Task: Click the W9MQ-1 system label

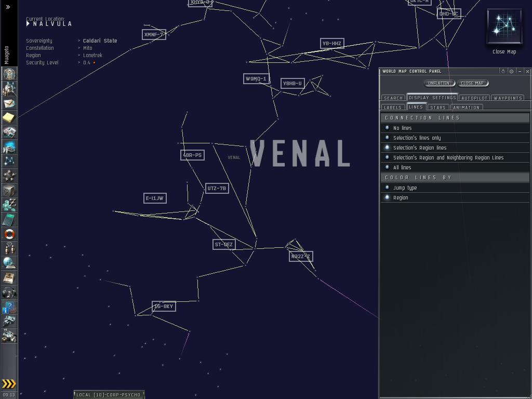Action: coord(257,79)
